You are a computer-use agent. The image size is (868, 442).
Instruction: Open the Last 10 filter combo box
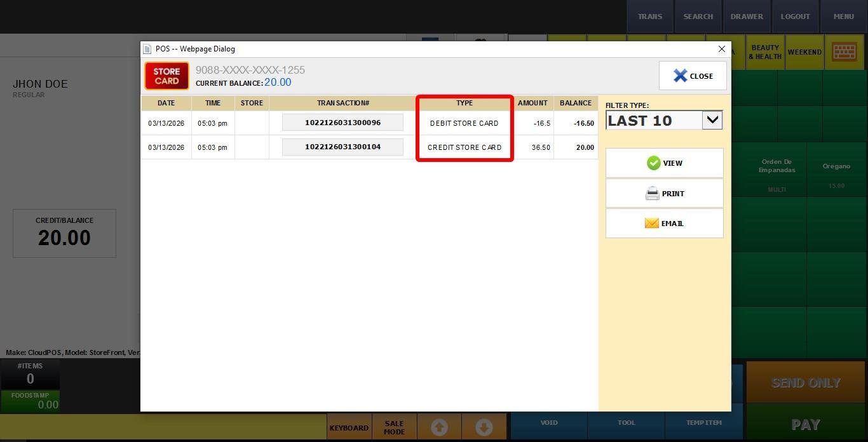654,120
